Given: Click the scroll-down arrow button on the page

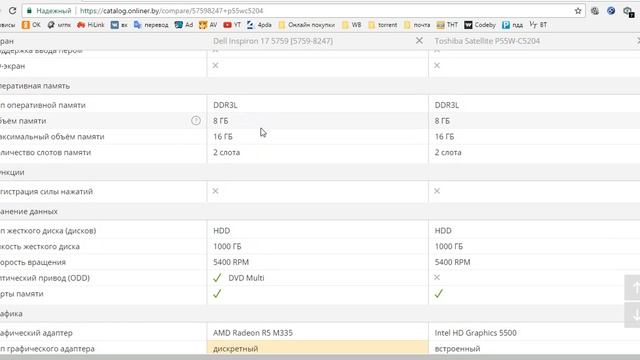Looking at the screenshot, I should pos(633,315).
